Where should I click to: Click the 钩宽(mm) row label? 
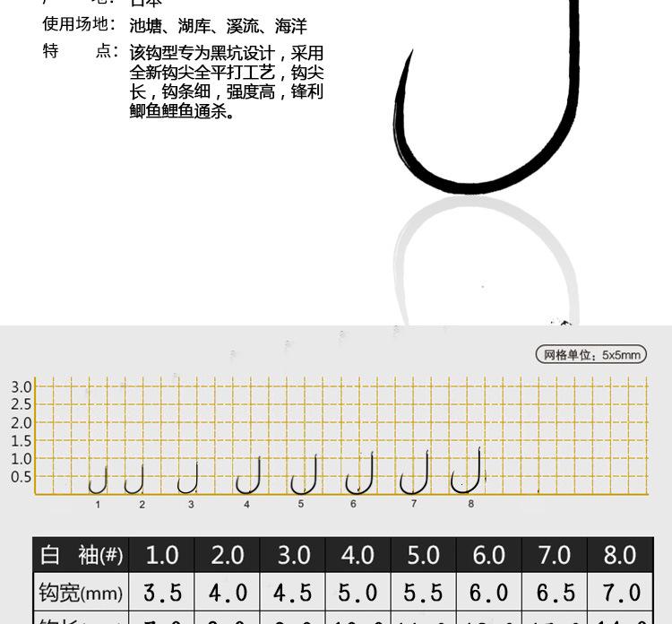point(81,592)
